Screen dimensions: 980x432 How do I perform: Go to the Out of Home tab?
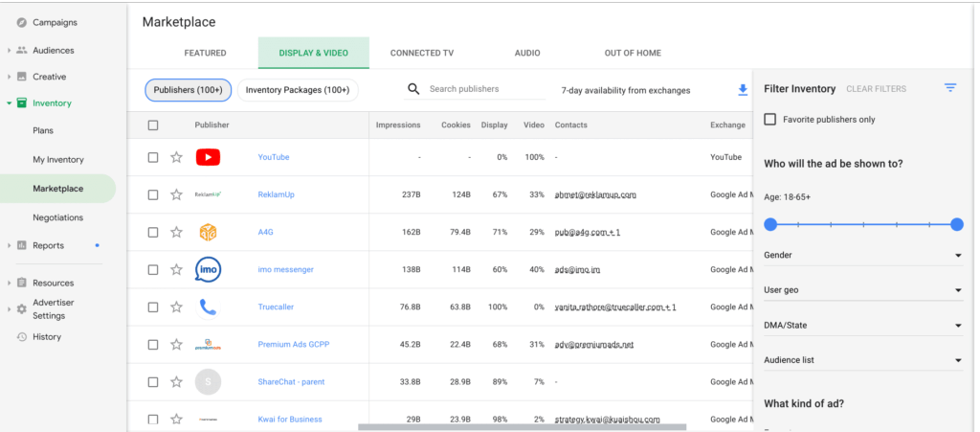coord(632,53)
